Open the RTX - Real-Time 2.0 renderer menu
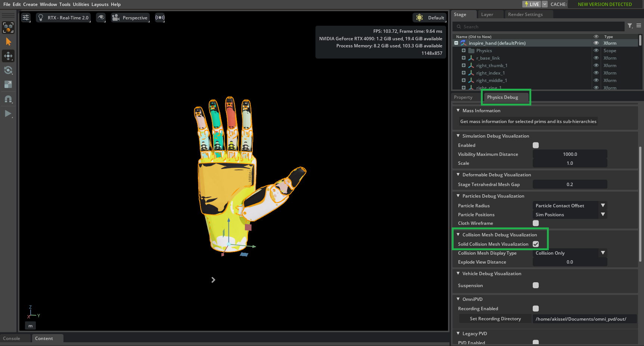The image size is (644, 346). click(x=63, y=18)
